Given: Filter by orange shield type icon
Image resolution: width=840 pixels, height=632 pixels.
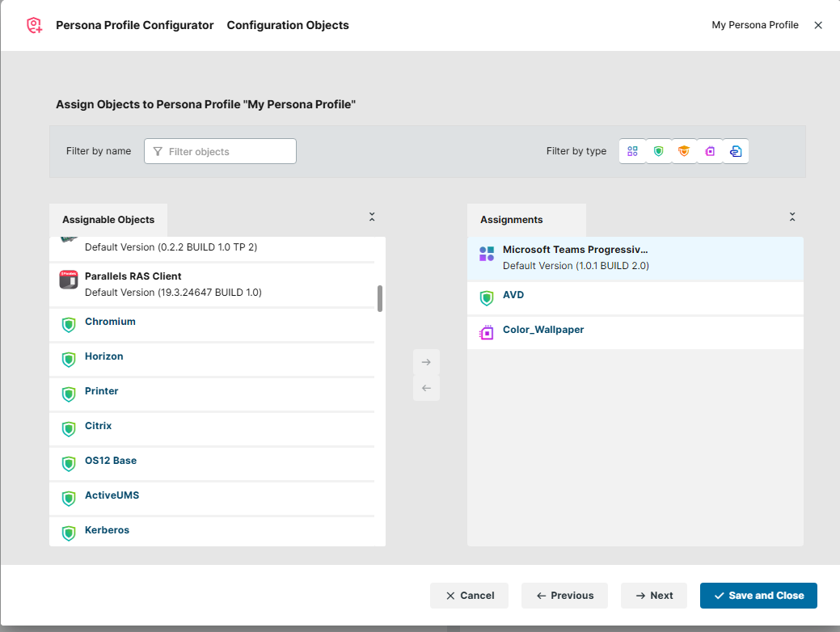Looking at the screenshot, I should [684, 152].
